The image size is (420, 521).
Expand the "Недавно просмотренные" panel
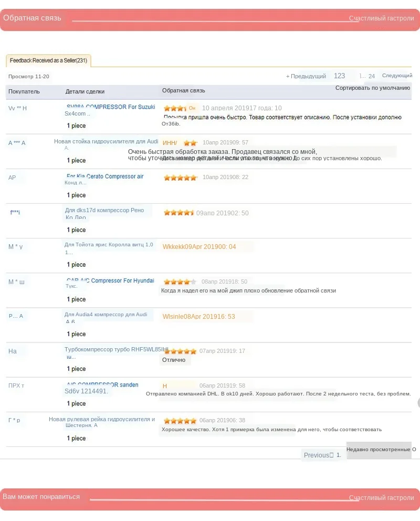[379, 450]
